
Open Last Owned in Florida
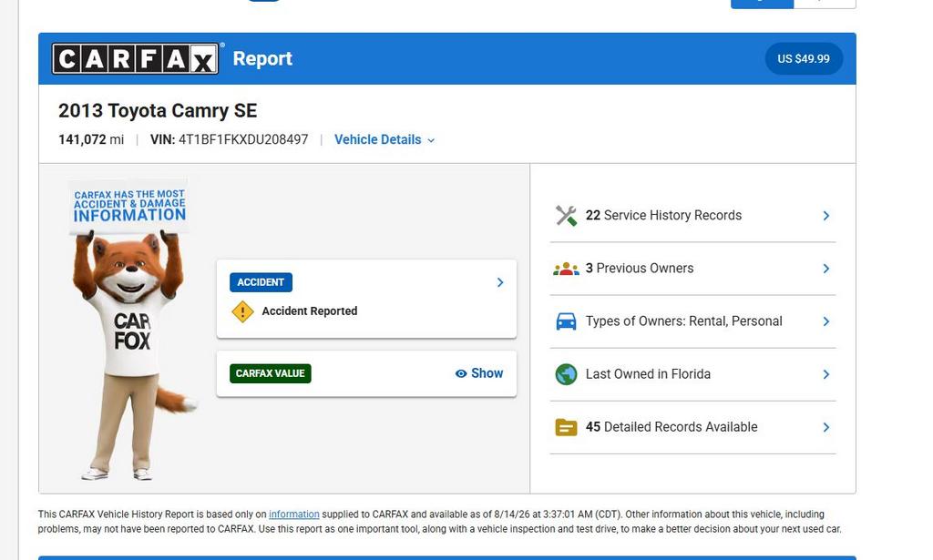692,374
